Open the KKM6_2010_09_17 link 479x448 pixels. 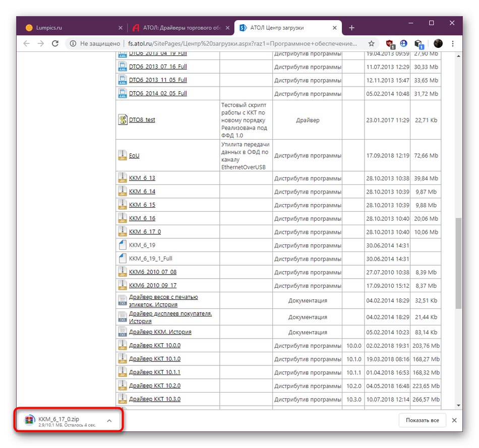152,286
